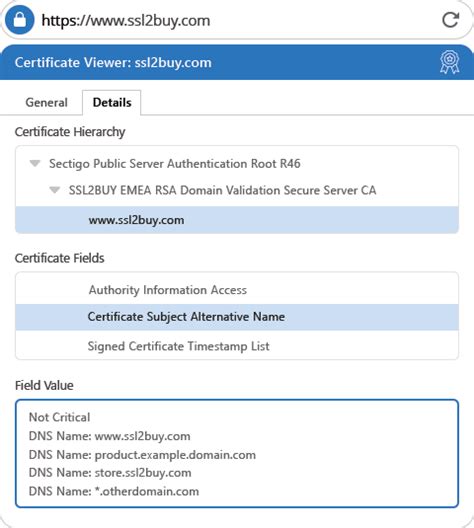Click the https://www.ssl2buy.com address field
The image size is (474, 528).
click(x=126, y=21)
